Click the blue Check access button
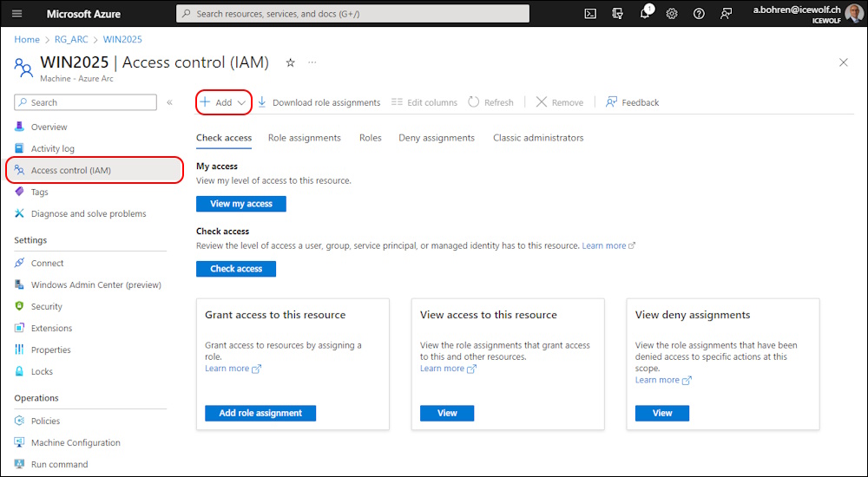868x477 pixels. click(236, 269)
